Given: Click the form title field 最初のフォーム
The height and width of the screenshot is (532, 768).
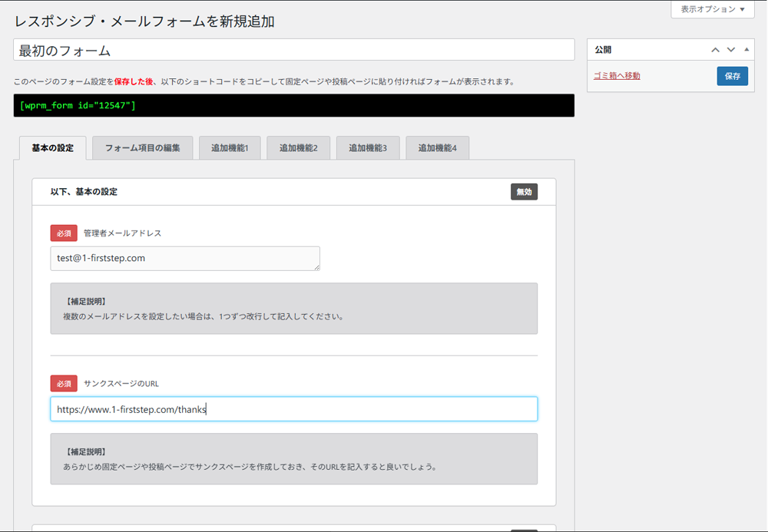Looking at the screenshot, I should point(293,50).
